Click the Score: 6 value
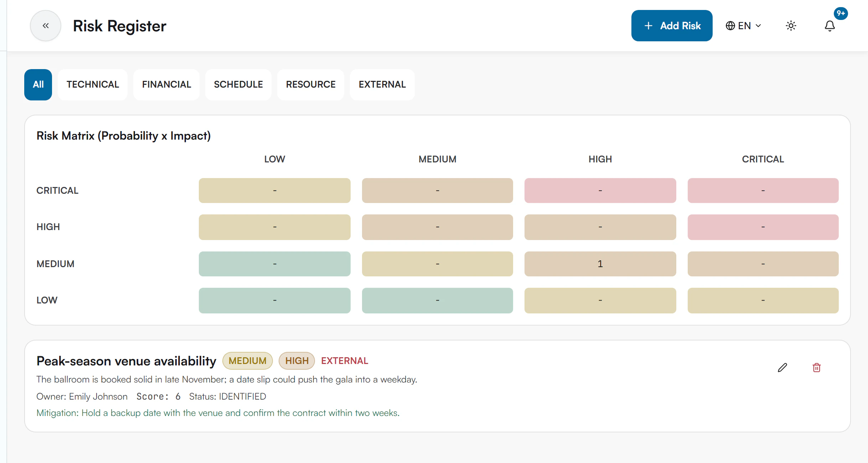868x463 pixels. pos(159,396)
